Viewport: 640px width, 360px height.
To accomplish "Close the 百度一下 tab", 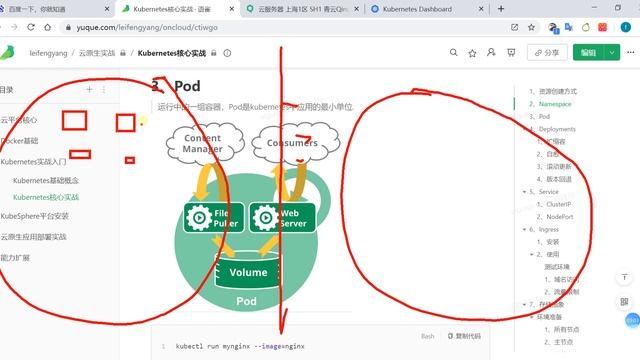I will (x=107, y=9).
